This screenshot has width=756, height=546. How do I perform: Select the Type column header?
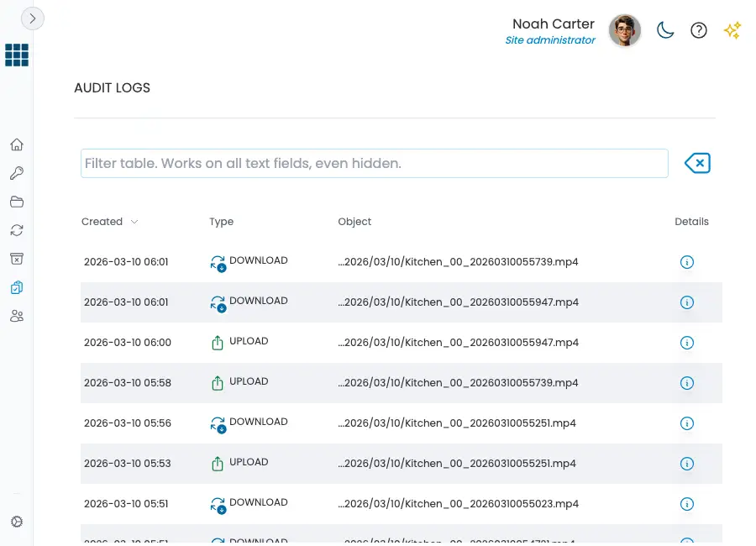[x=221, y=222]
